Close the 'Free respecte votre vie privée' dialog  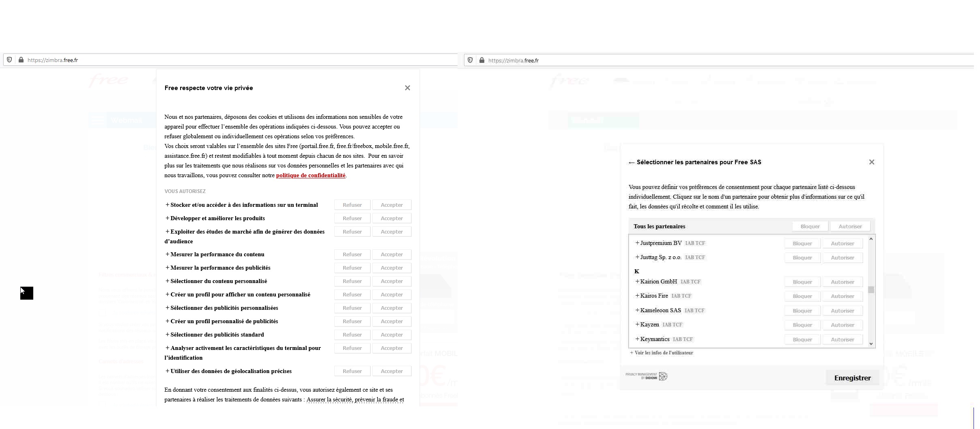click(407, 88)
